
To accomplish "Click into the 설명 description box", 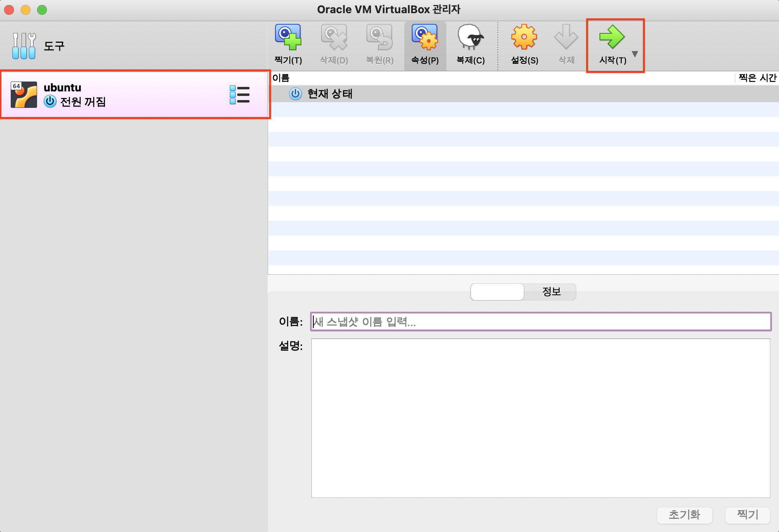I will click(541, 418).
